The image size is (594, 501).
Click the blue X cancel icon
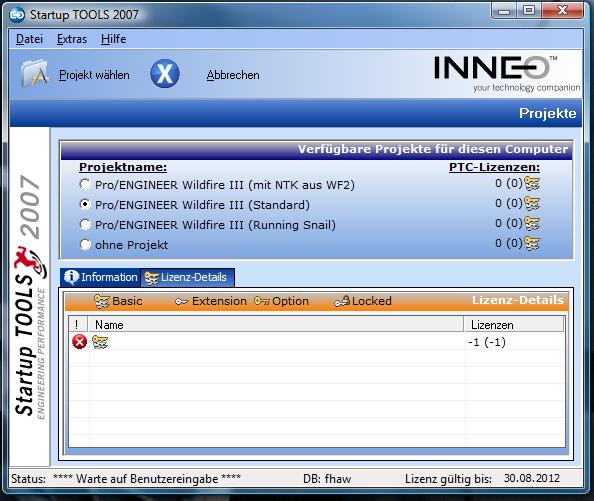tap(165, 73)
